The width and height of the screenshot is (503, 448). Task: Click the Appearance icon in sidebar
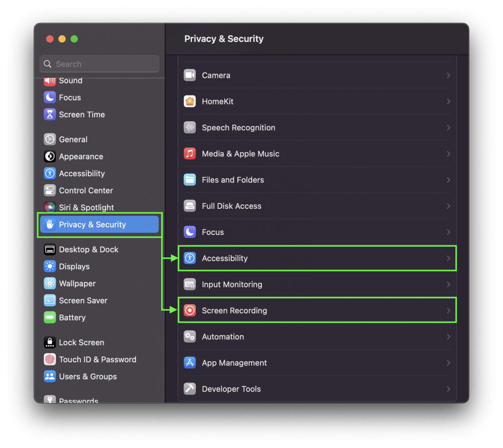[50, 156]
